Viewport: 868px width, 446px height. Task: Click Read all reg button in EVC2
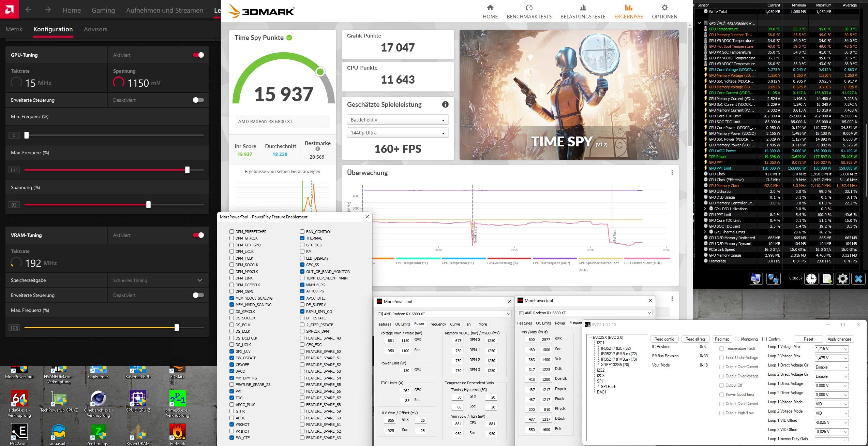(x=695, y=339)
